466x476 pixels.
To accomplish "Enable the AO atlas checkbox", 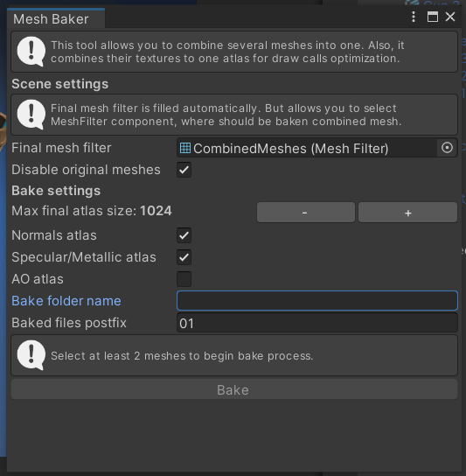I will coord(184,279).
